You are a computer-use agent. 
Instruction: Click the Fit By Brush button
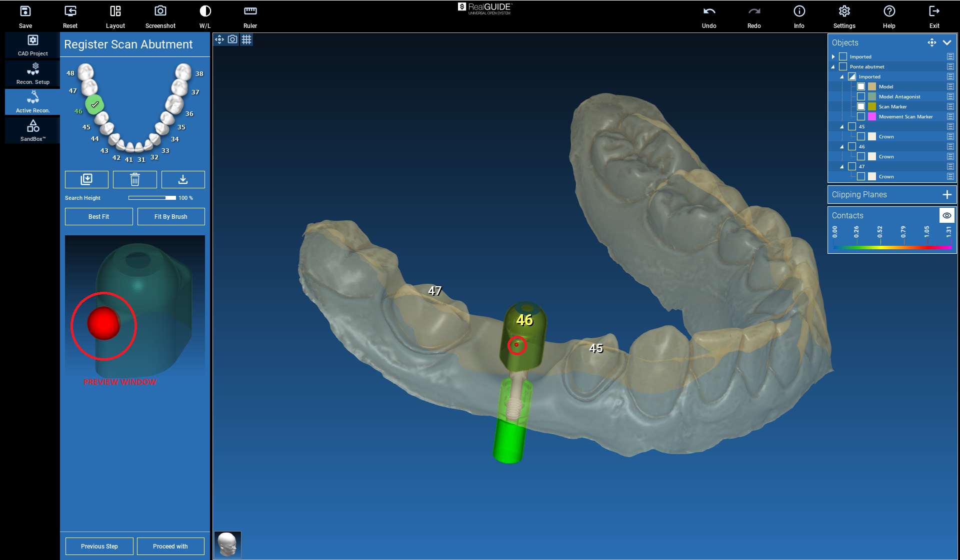click(170, 217)
